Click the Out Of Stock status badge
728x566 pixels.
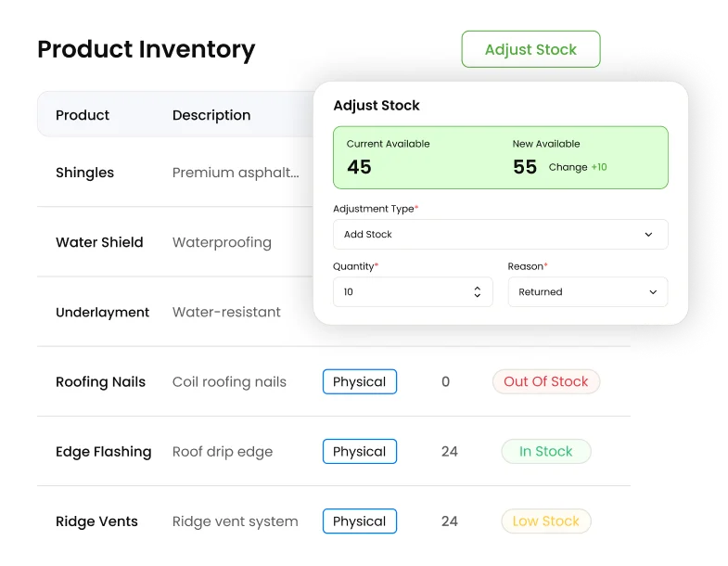point(546,381)
